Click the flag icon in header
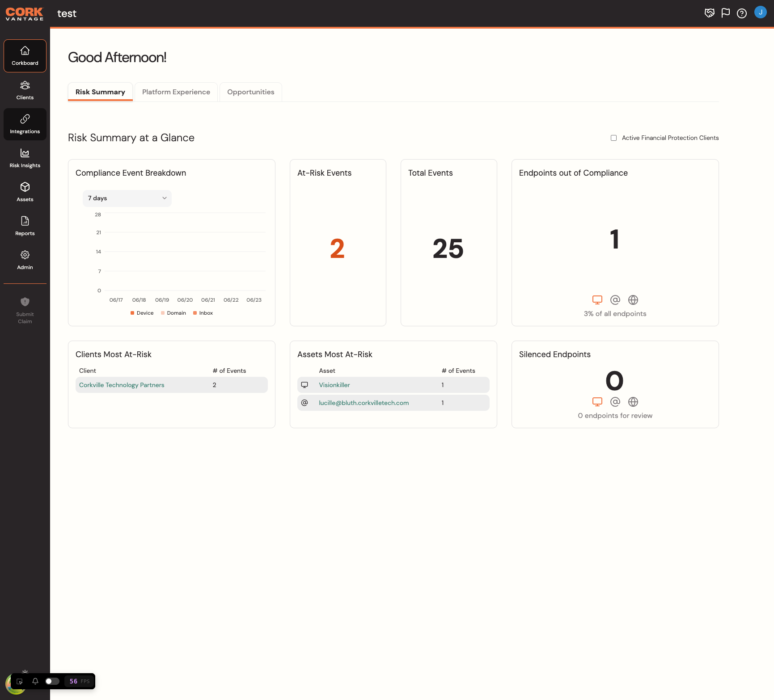 [726, 13]
